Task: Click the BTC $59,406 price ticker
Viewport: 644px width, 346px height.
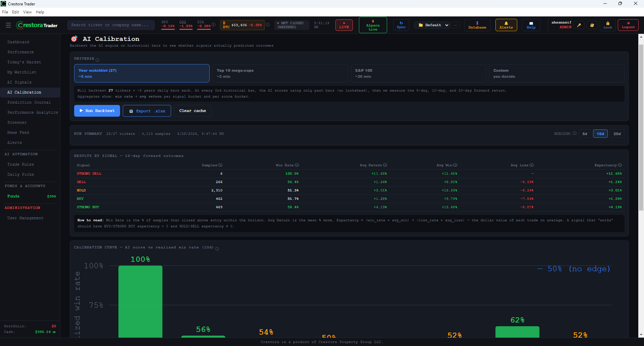Action: pyautogui.click(x=242, y=25)
